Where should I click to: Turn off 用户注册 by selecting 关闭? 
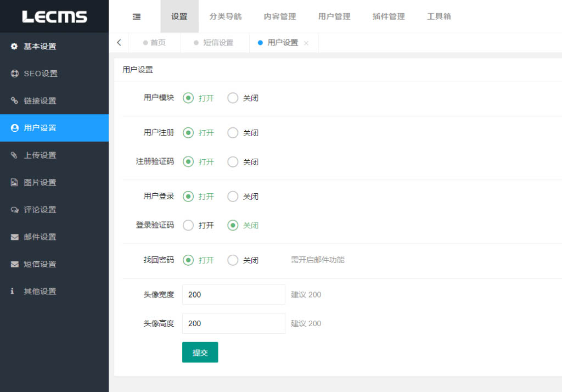(x=233, y=133)
